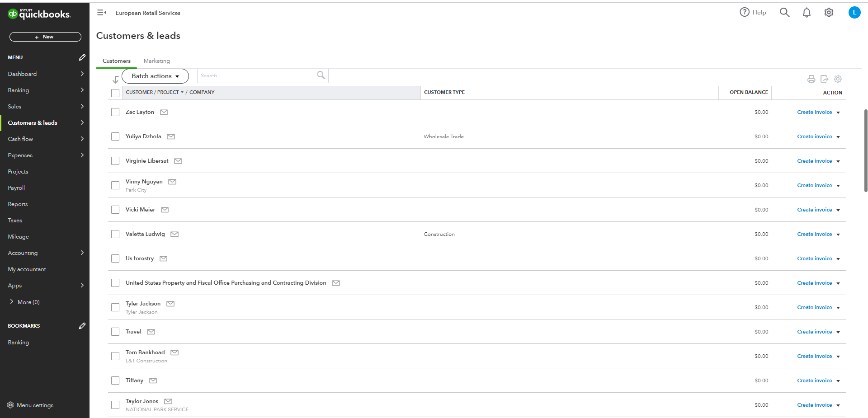Open action dropdown arrow for Zac Layton
Image resolution: width=868 pixels, height=418 pixels.
click(x=838, y=113)
